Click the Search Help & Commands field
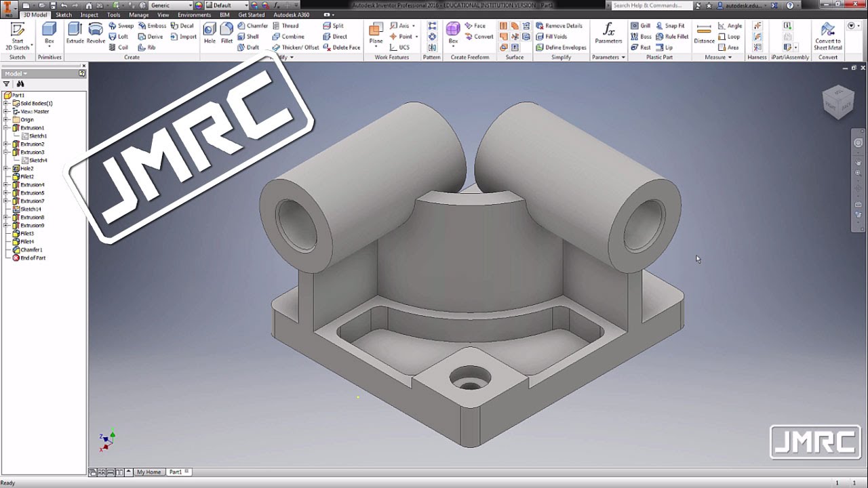Viewport: 868px width, 488px height. (x=651, y=5)
